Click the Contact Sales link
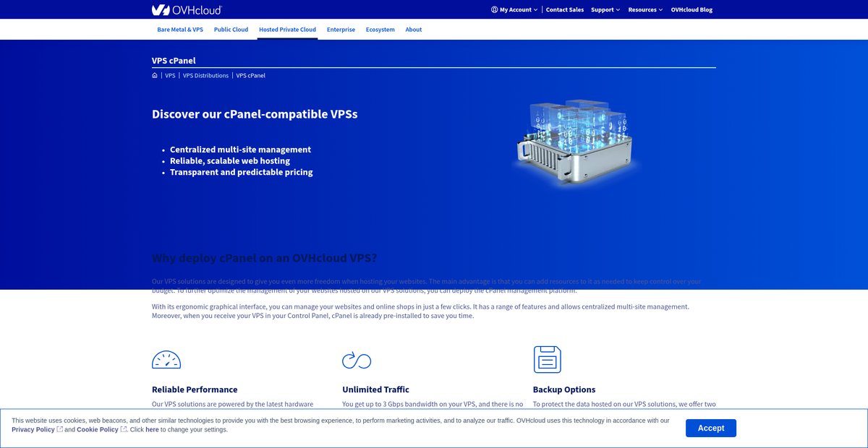 pos(565,9)
